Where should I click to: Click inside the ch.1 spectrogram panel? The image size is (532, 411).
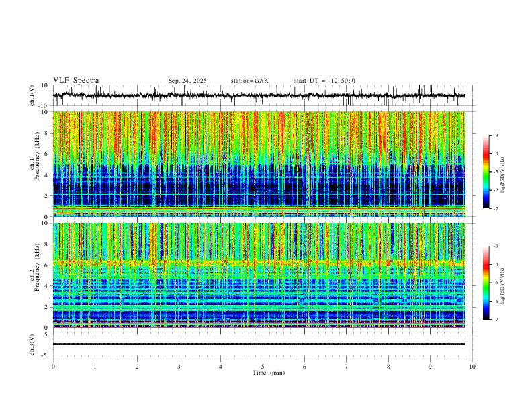pos(259,164)
